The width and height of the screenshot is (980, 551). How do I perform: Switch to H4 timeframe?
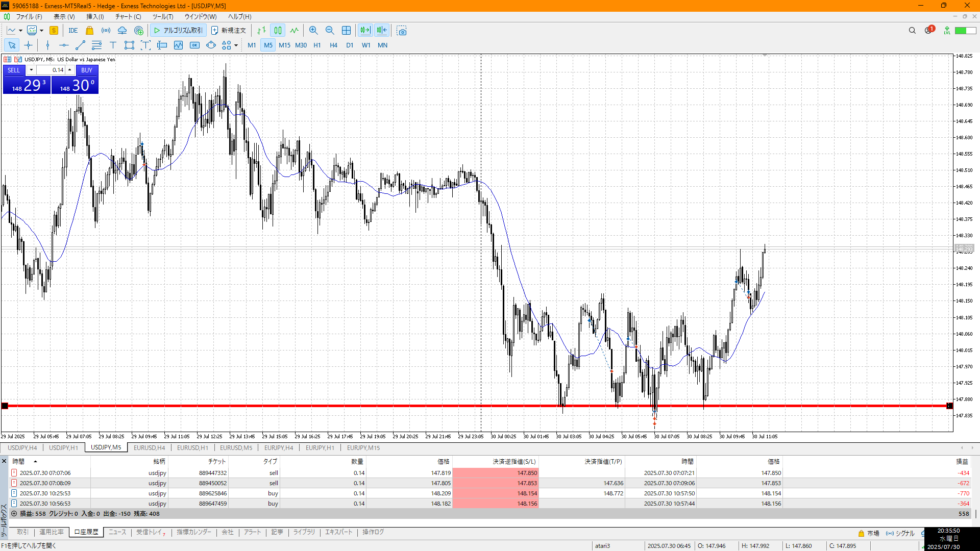point(333,45)
